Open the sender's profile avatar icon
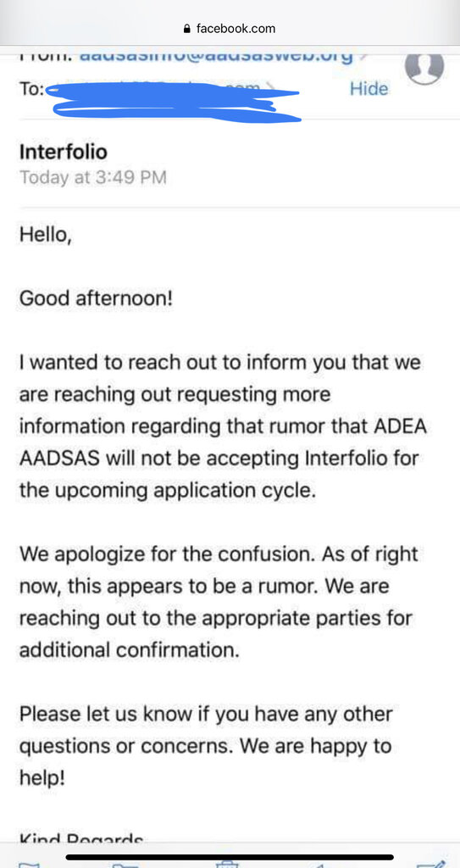The image size is (460, 868). tap(424, 66)
